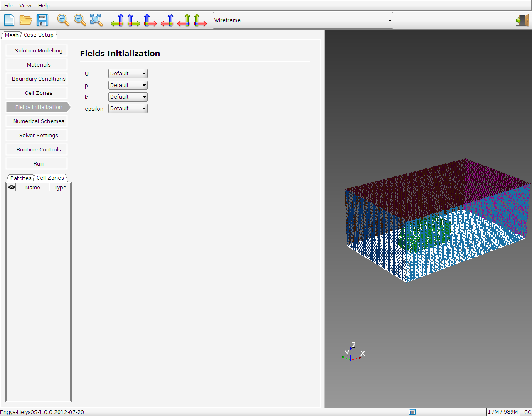Switch to the Mesh tab
The width and height of the screenshot is (532, 416).
coord(12,35)
